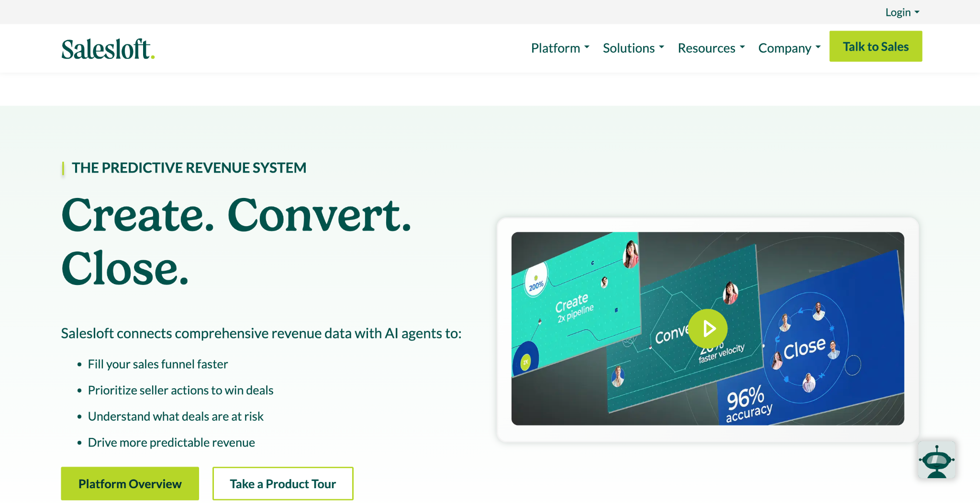Viewport: 980px width, 503px height.
Task: Expand the Platform menu
Action: click(x=560, y=48)
